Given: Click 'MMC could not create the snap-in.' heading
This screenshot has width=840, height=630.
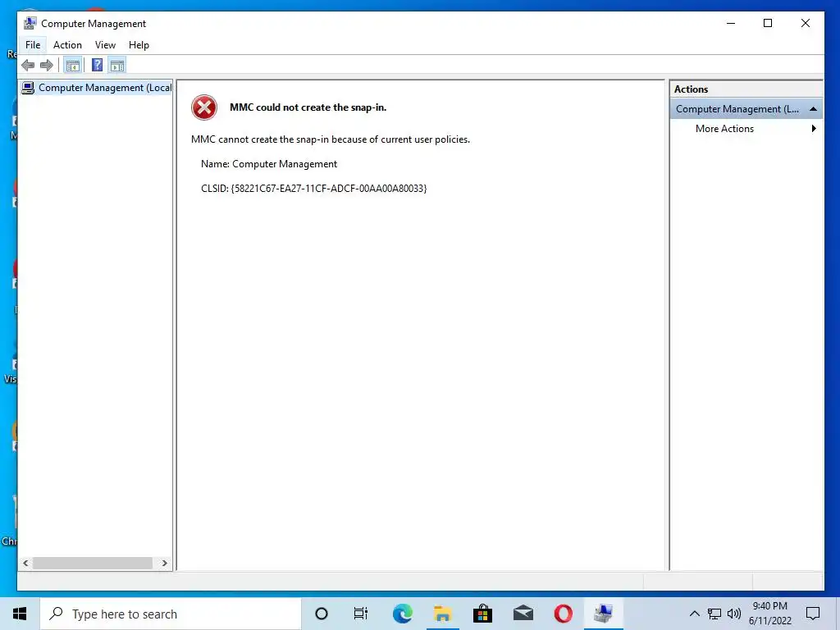Looking at the screenshot, I should [x=308, y=107].
